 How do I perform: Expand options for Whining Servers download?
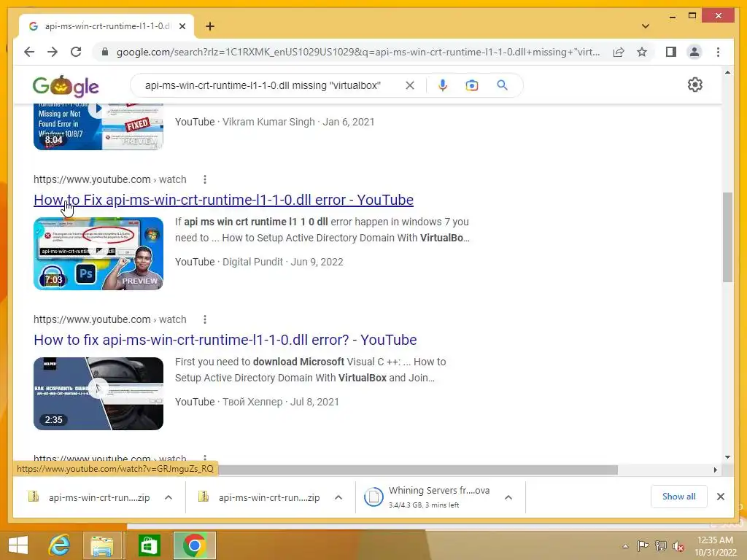pos(508,497)
